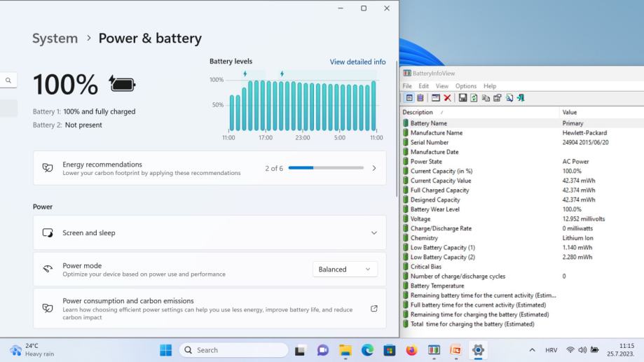644x362 pixels.
Task: Click the Copy icon in BatteryInfoView toolbar
Action: click(486, 98)
